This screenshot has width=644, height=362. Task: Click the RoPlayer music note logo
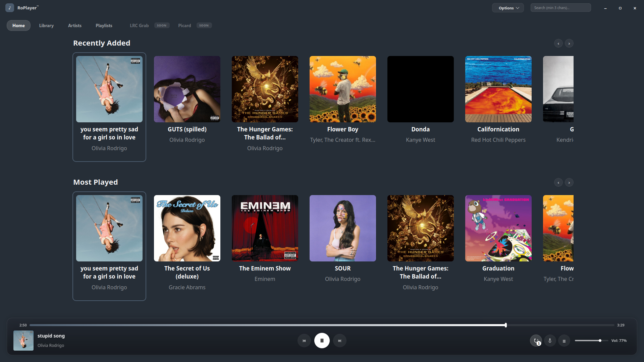[x=10, y=8]
